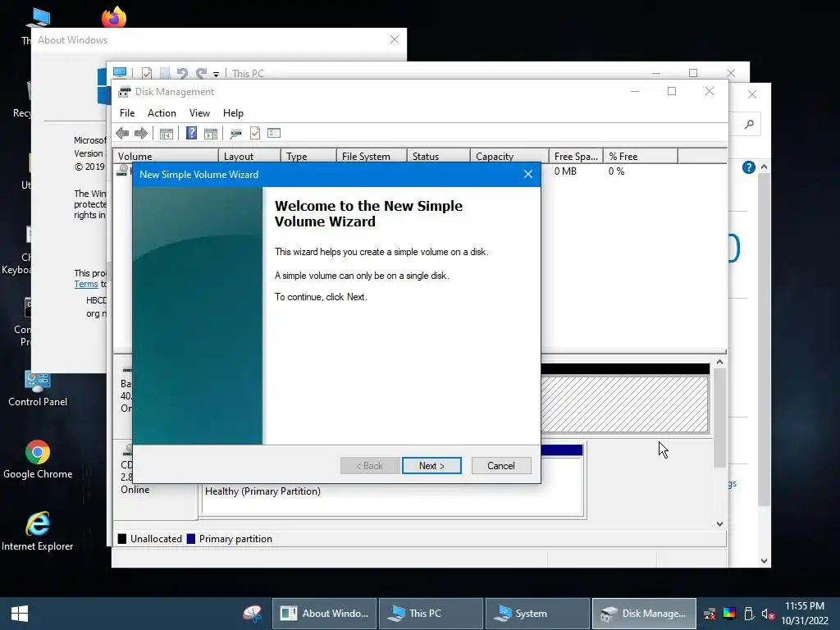The height and width of the screenshot is (630, 840).
Task: Click the Properties checkmark icon in This PC title bar
Action: [147, 73]
